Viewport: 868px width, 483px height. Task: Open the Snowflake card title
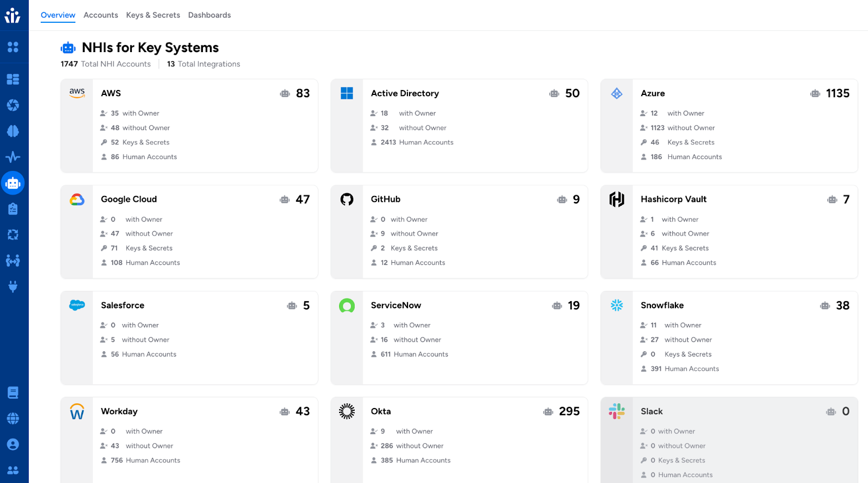662,306
